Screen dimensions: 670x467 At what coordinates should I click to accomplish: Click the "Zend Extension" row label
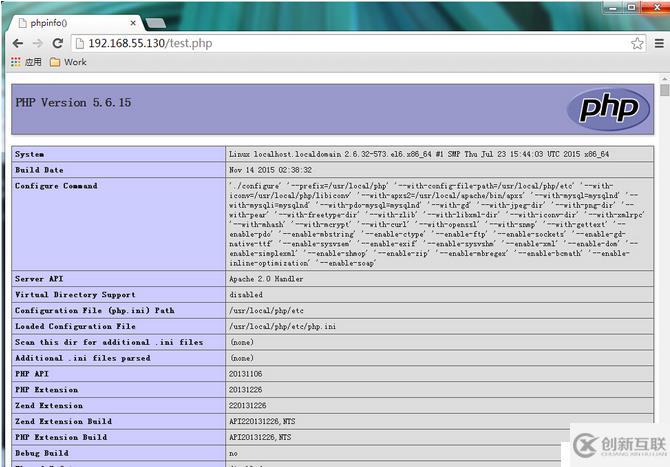(x=49, y=405)
